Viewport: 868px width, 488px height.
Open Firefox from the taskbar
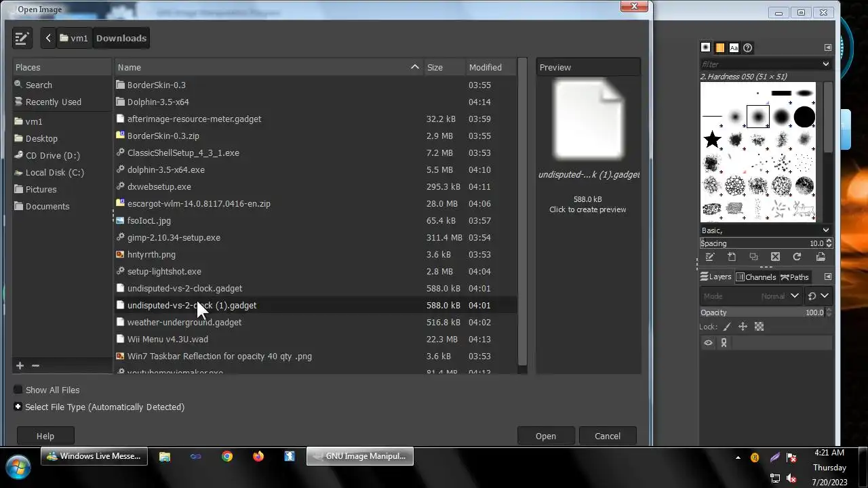click(x=258, y=456)
